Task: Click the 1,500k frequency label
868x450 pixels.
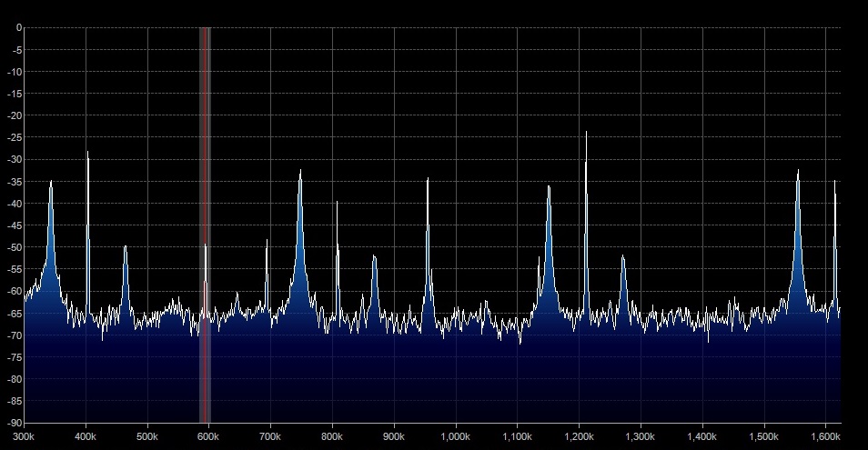Action: tap(764, 436)
